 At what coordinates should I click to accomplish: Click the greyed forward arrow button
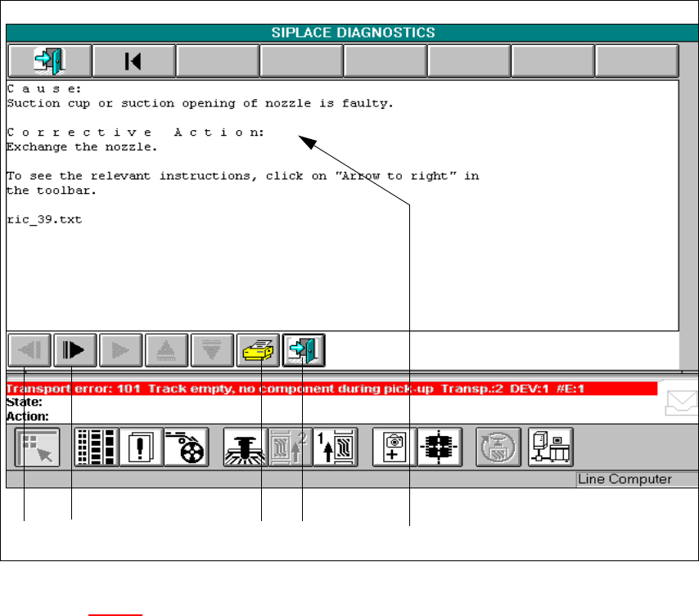pyautogui.click(x=121, y=350)
